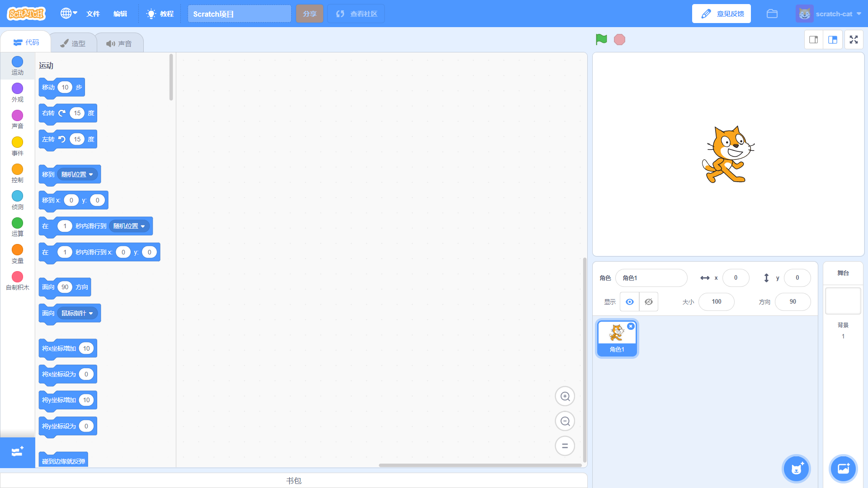Click 查看社区 button
This screenshot has height=488, width=868.
356,14
